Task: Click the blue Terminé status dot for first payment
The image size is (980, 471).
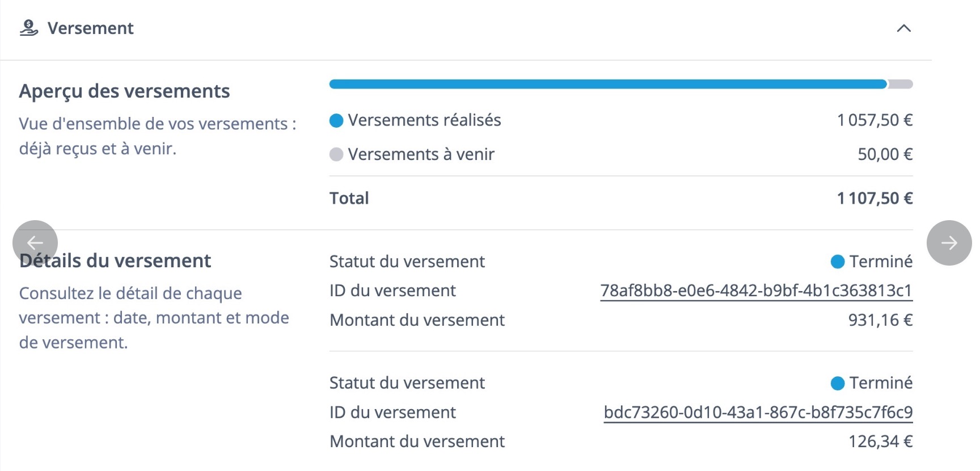Action: [837, 262]
